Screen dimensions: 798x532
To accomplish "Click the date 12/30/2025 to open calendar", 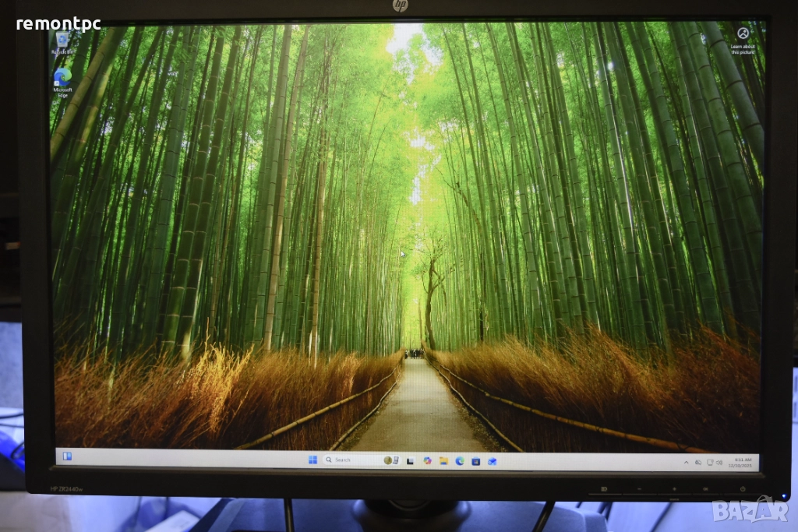I will [743, 464].
